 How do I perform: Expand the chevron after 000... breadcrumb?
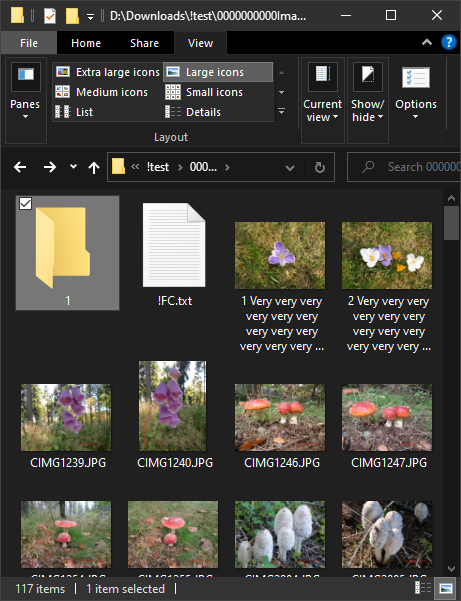(227, 167)
